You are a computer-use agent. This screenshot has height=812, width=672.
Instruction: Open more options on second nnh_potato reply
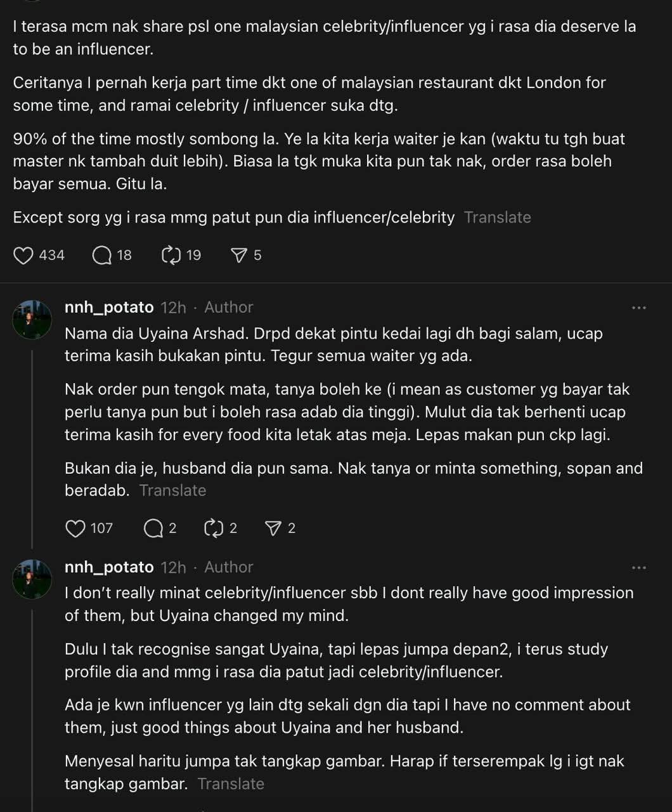click(638, 568)
